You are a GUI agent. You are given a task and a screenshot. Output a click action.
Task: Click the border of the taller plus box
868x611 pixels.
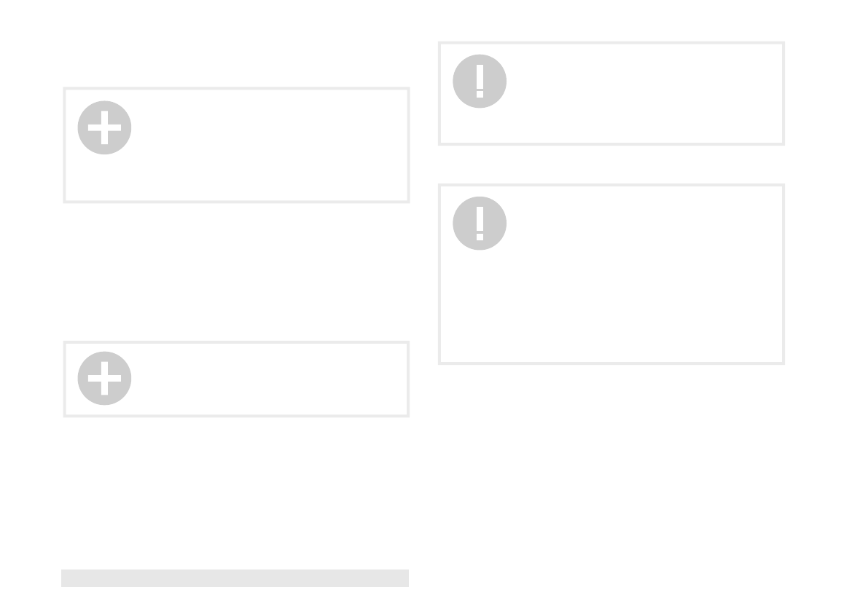click(x=236, y=88)
